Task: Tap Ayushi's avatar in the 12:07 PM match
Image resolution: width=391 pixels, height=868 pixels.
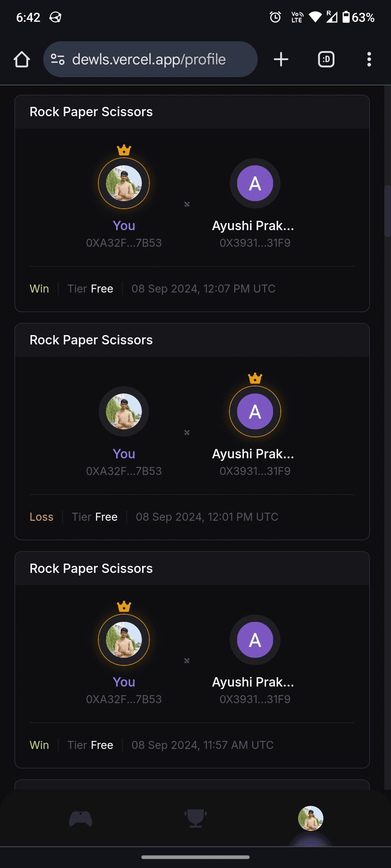Action: pyautogui.click(x=255, y=183)
